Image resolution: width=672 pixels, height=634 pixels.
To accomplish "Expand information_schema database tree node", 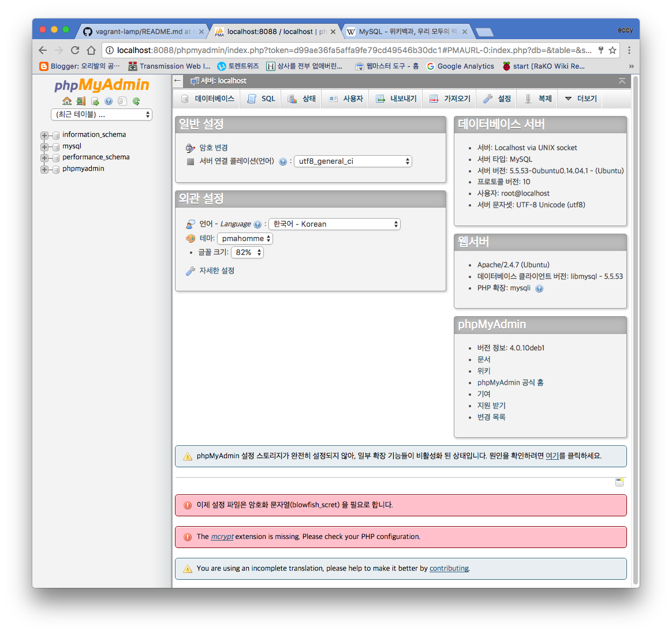I will click(44, 136).
